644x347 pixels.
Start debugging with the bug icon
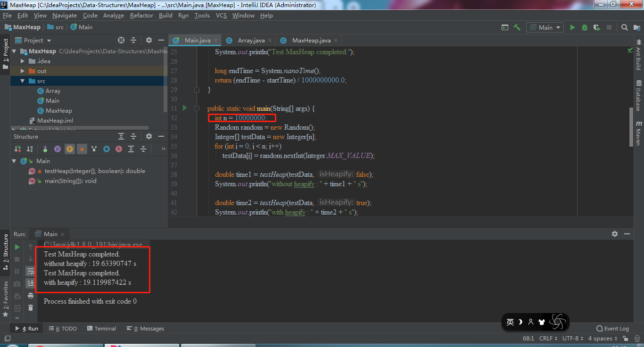pos(585,27)
